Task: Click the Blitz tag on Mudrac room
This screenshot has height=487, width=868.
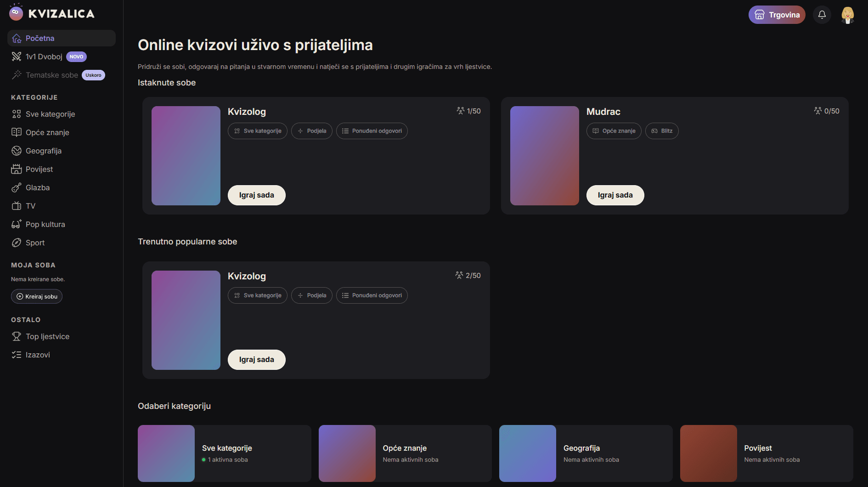Action: (x=662, y=131)
